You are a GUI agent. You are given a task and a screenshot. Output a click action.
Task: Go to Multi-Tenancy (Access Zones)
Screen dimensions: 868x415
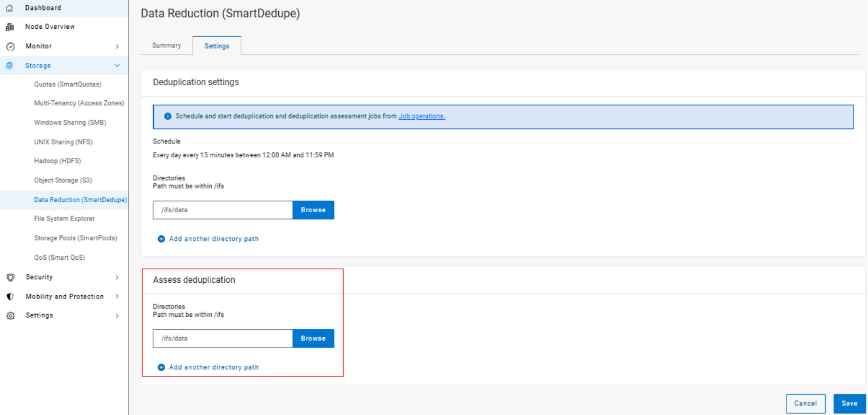click(79, 103)
